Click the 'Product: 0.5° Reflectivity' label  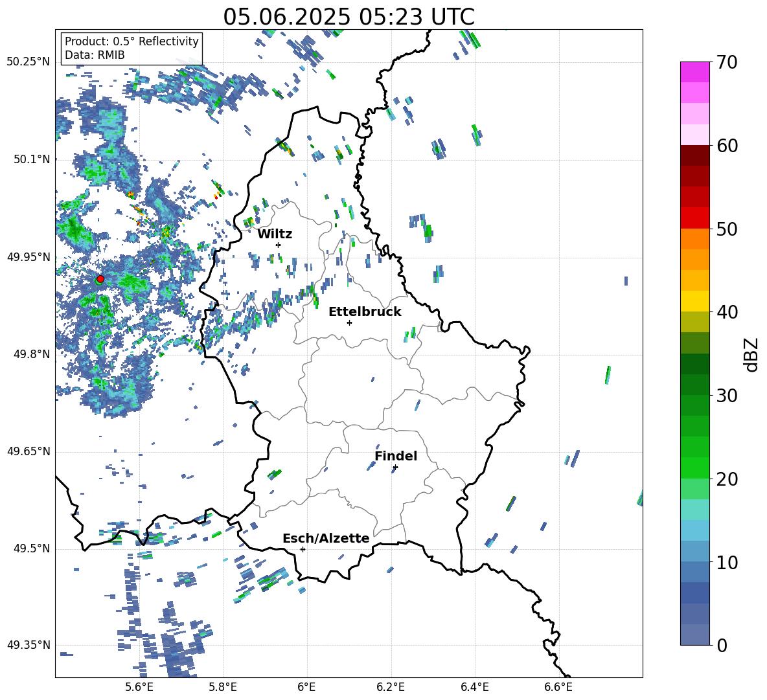pyautogui.click(x=132, y=41)
